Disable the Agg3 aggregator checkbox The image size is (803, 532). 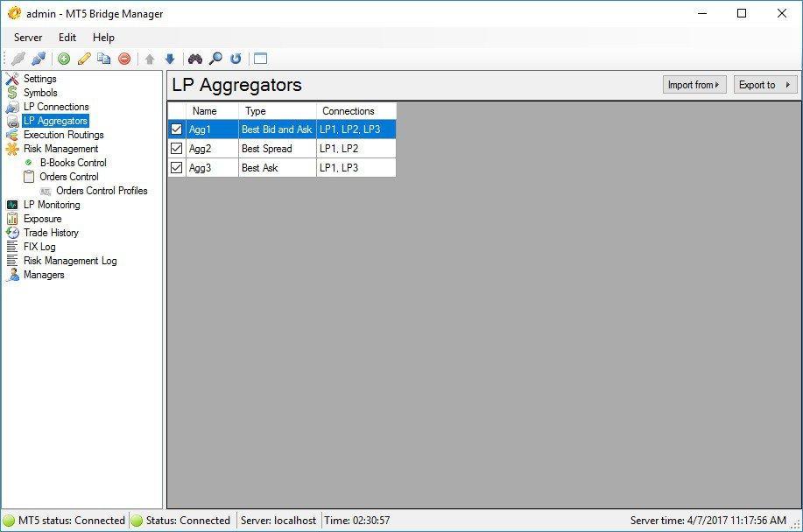click(177, 168)
